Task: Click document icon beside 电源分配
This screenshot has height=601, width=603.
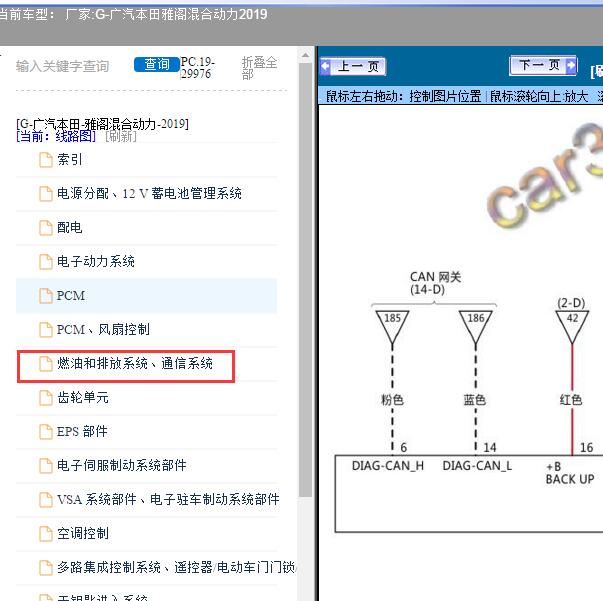Action: pos(46,194)
